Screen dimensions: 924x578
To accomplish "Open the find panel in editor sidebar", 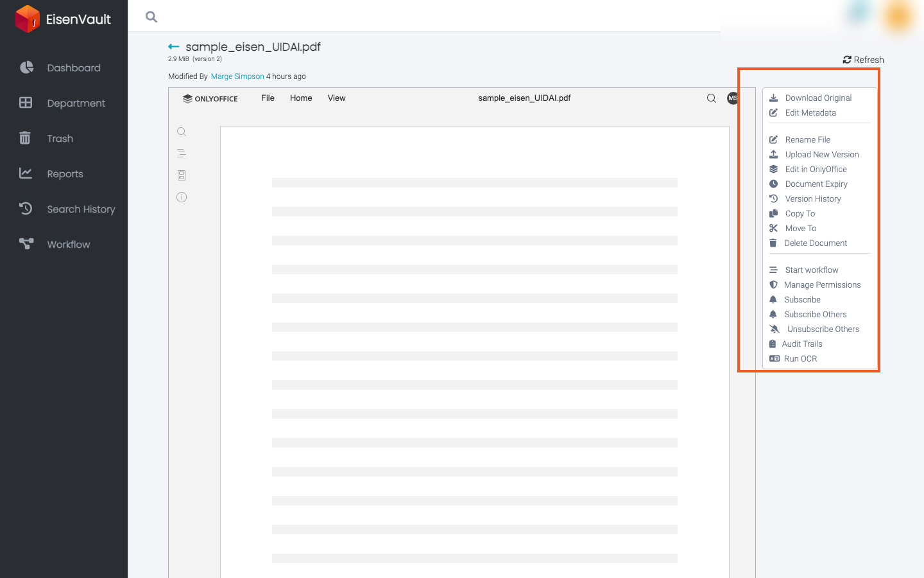I will [x=182, y=132].
